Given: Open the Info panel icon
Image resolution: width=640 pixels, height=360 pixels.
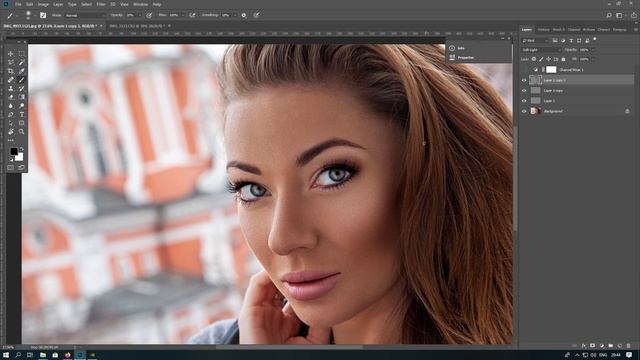Looking at the screenshot, I should pos(452,48).
